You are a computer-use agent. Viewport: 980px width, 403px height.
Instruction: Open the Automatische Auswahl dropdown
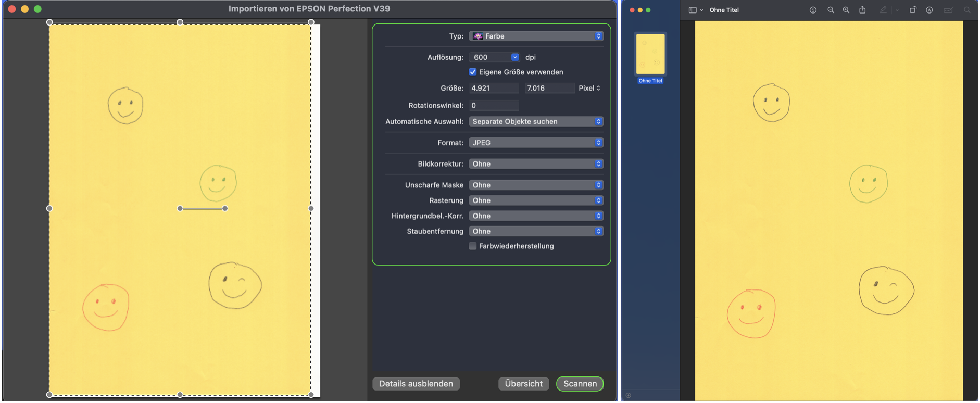(536, 121)
